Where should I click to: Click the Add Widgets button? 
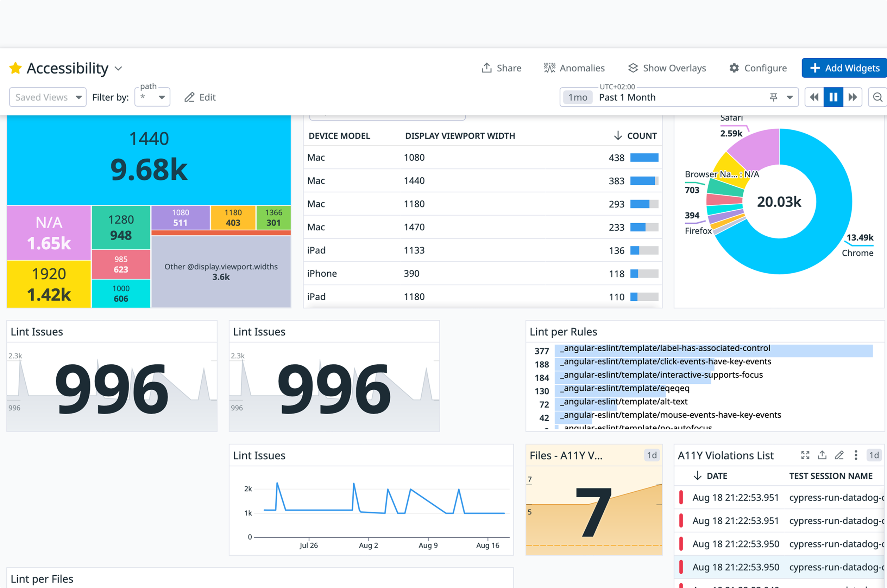843,68
